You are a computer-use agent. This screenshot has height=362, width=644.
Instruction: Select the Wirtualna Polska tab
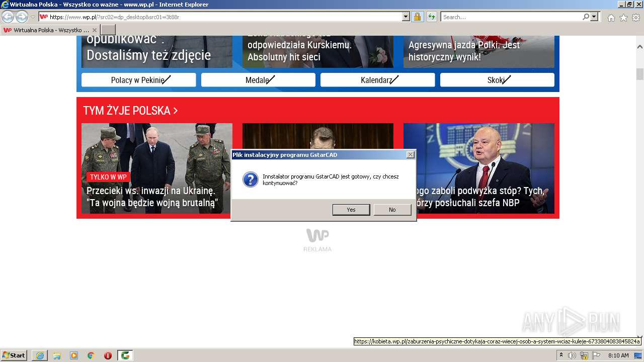coord(50,30)
